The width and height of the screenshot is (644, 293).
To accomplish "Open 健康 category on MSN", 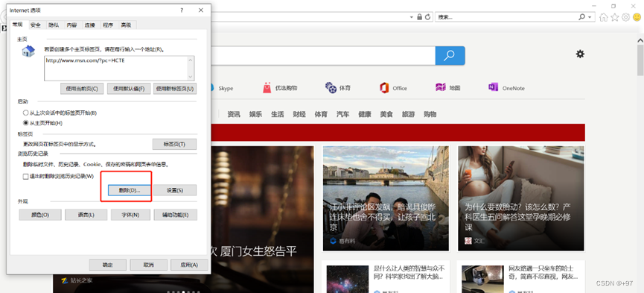I will coord(364,114).
